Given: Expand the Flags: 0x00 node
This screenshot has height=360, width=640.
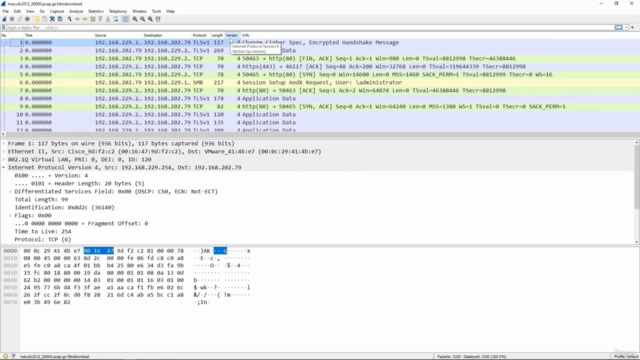Looking at the screenshot, I should pos(10,216).
